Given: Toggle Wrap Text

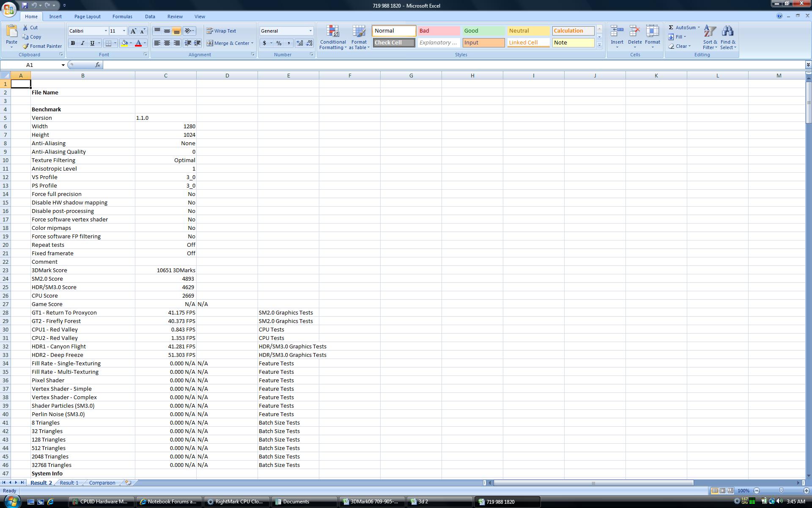Looking at the screenshot, I should tap(221, 31).
